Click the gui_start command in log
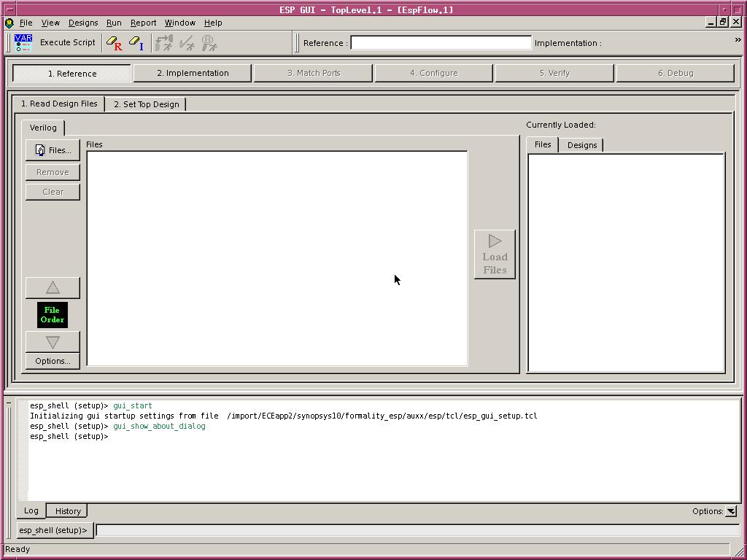747x560 pixels. 133,405
